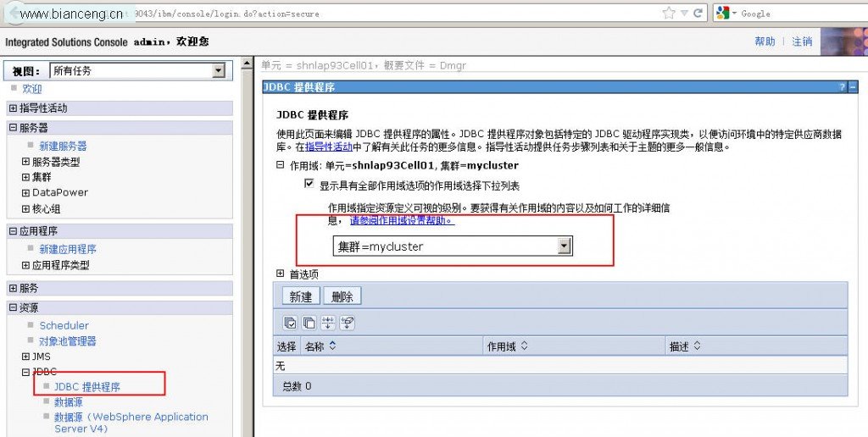Viewport: 868px width, 437px height.
Task: Open the 数据源 link
Action: point(68,402)
